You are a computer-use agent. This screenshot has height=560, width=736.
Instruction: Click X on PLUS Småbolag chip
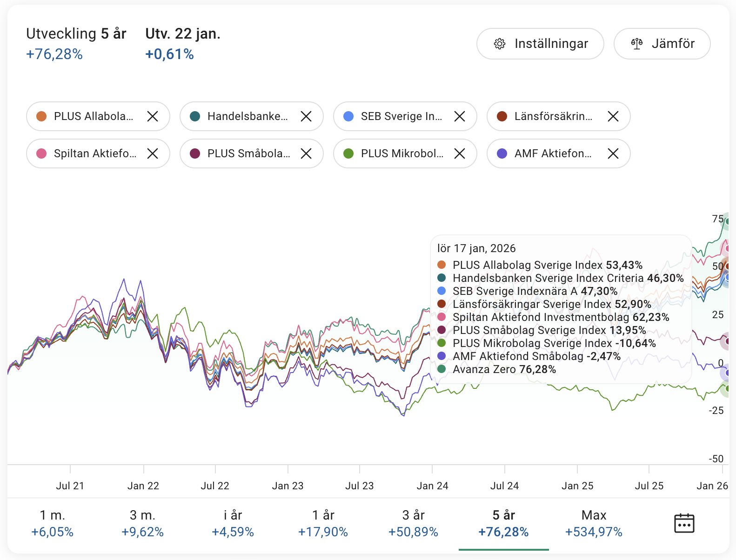(306, 153)
